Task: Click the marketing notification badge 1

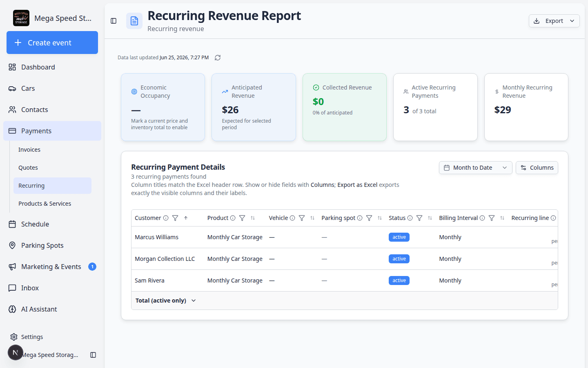Action: pyautogui.click(x=92, y=267)
